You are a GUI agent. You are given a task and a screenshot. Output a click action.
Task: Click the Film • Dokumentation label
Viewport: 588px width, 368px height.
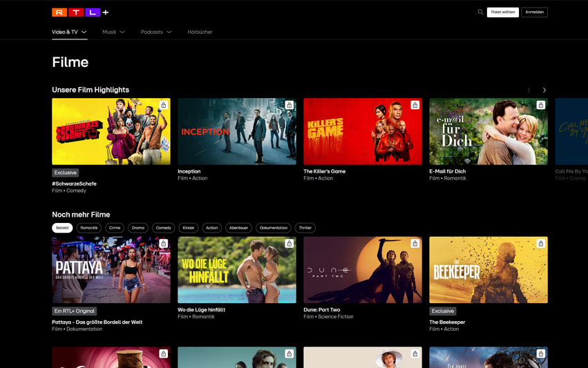tap(77, 329)
